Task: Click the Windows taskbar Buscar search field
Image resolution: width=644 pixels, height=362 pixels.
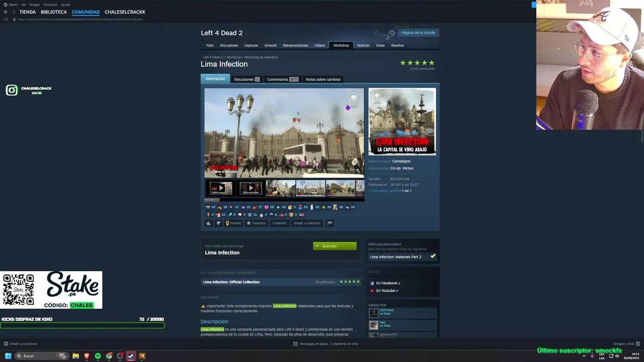Action: pyautogui.click(x=41, y=356)
